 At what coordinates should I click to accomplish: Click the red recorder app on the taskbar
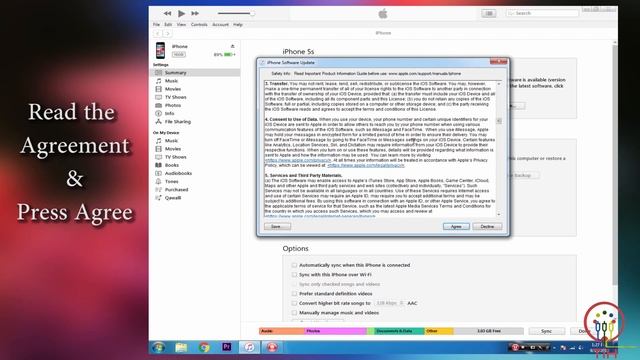272,347
